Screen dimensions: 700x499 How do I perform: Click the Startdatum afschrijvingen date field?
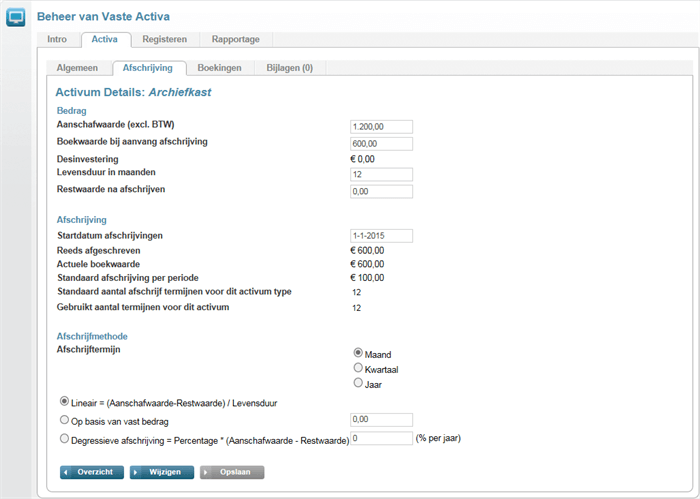pyautogui.click(x=381, y=236)
